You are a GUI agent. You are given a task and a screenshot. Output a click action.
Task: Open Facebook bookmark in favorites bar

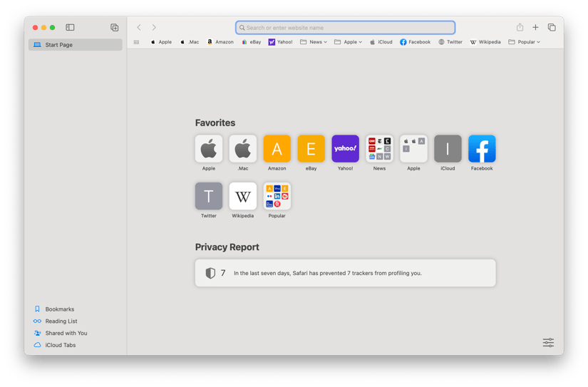coord(415,42)
